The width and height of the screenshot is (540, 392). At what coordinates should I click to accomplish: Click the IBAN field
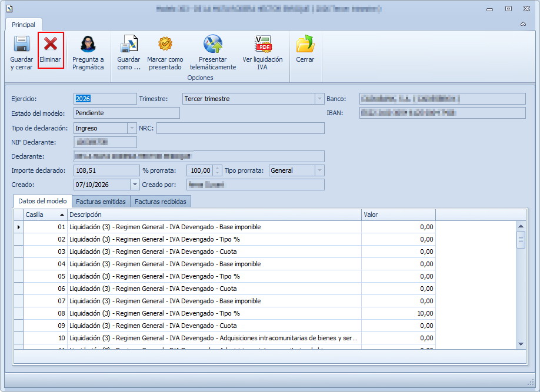pos(442,113)
